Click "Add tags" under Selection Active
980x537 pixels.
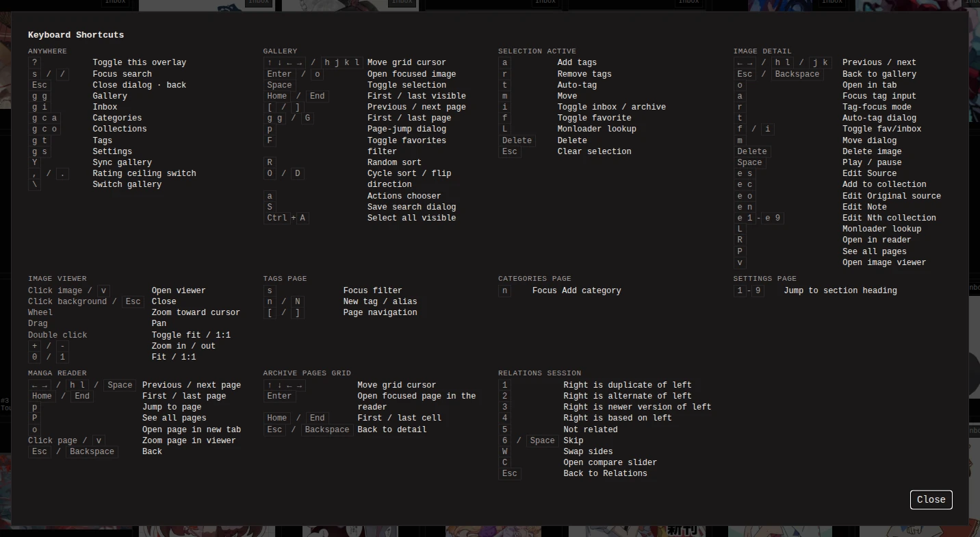[x=577, y=62]
